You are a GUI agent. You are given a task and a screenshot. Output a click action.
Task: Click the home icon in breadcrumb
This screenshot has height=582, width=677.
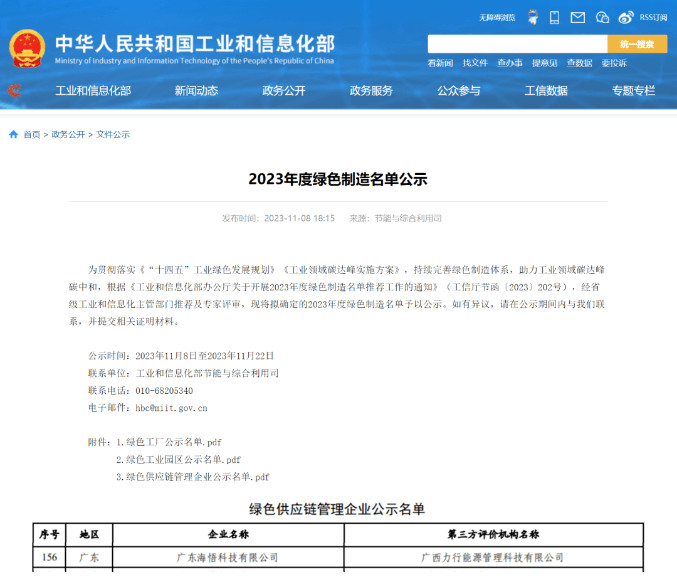pyautogui.click(x=13, y=134)
